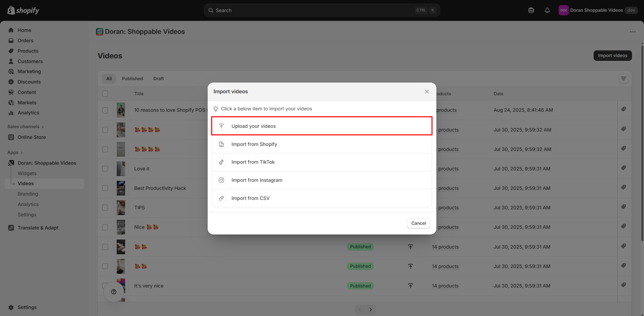This screenshot has width=644, height=316.
Task: Click the search bar
Action: pos(322,10)
